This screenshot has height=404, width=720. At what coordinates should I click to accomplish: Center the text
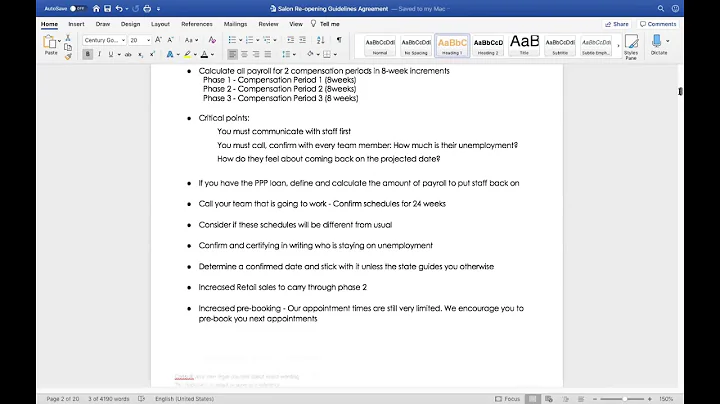point(244,54)
